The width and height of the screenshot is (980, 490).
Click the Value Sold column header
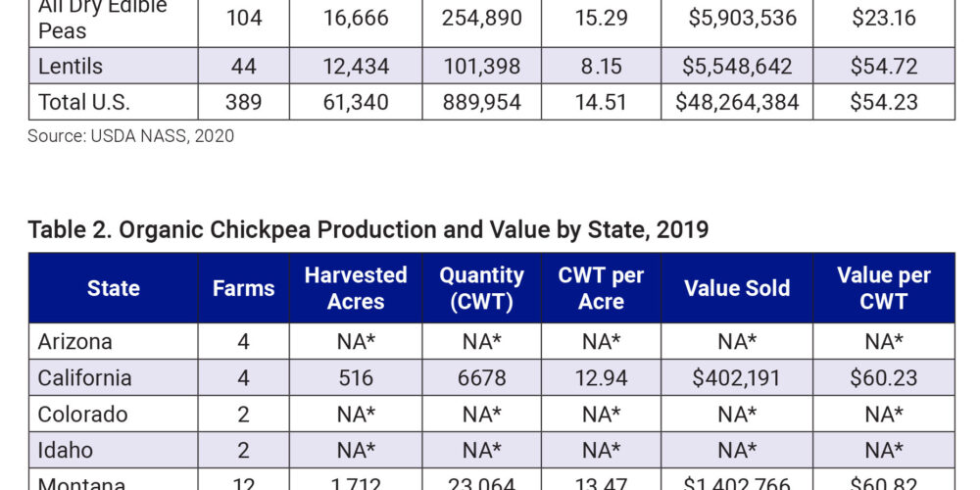coord(736,288)
